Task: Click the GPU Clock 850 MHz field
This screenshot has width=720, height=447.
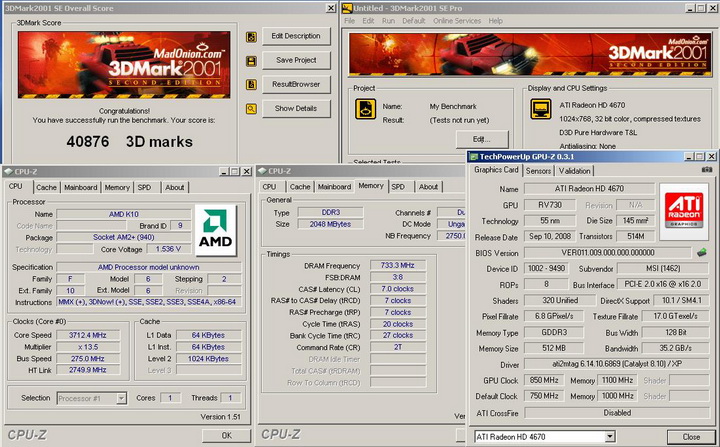Action: point(544,380)
